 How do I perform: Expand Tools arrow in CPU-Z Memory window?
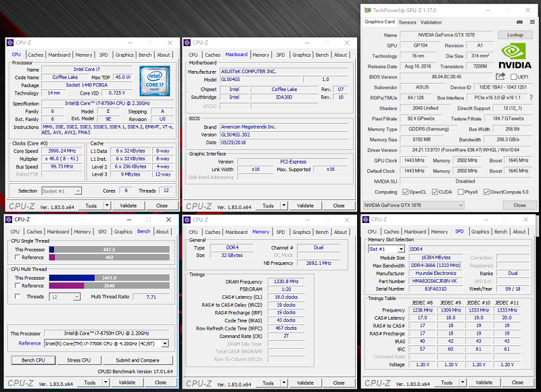coord(284,383)
